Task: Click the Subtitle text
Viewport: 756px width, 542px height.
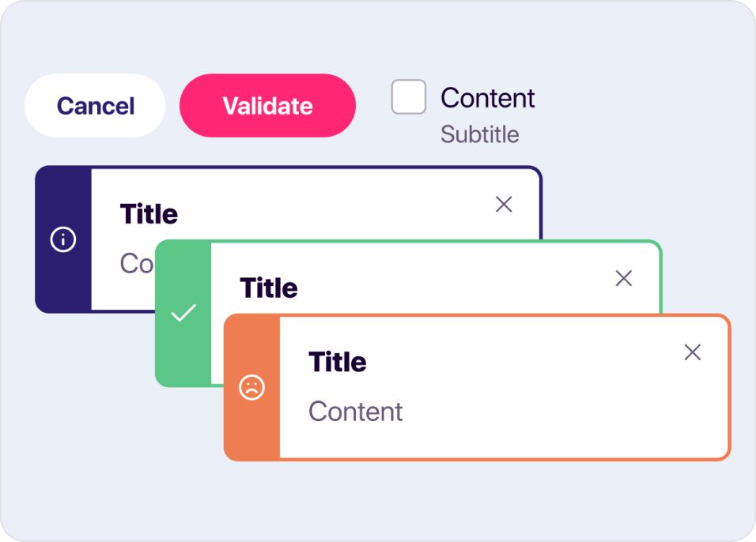Action: pyautogui.click(x=479, y=135)
